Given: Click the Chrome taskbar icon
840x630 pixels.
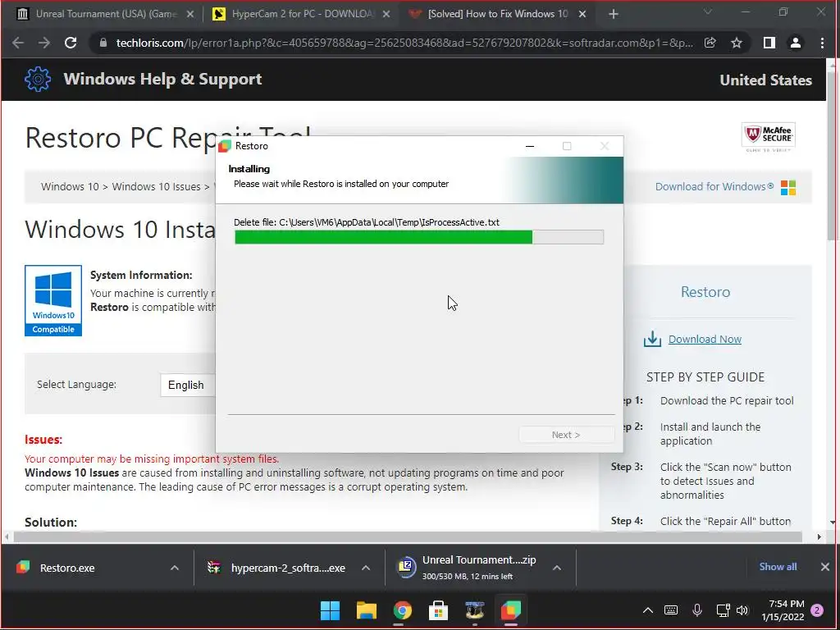Looking at the screenshot, I should click(402, 610).
